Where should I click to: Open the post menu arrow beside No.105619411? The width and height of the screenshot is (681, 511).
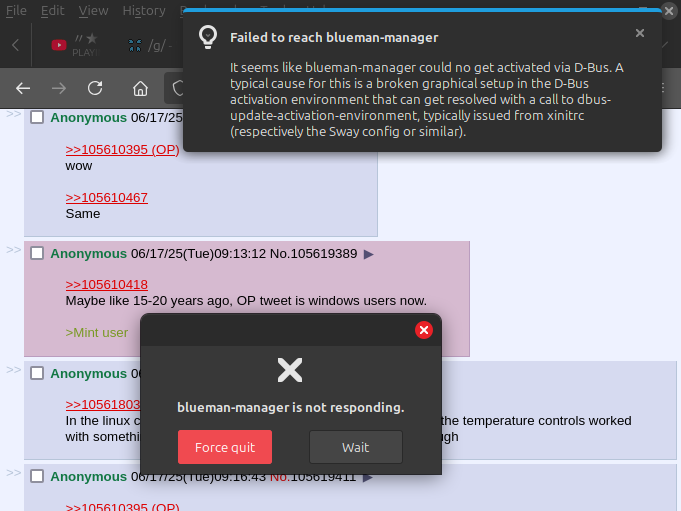[368, 477]
